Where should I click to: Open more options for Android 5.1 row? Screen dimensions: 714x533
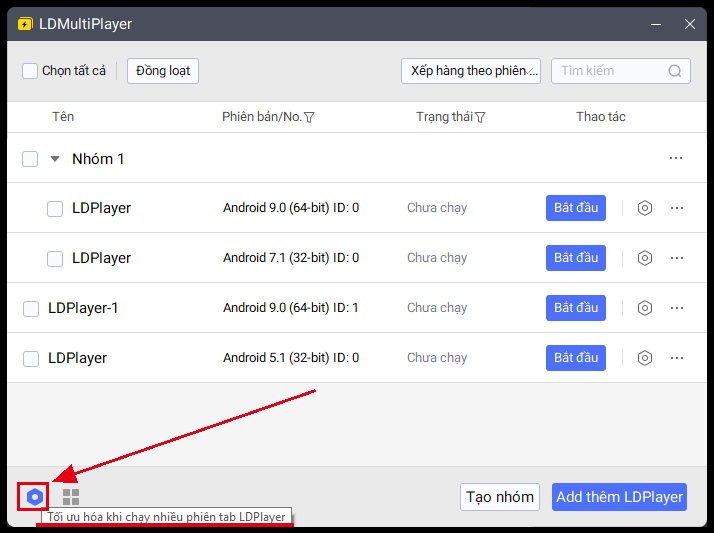pos(677,358)
